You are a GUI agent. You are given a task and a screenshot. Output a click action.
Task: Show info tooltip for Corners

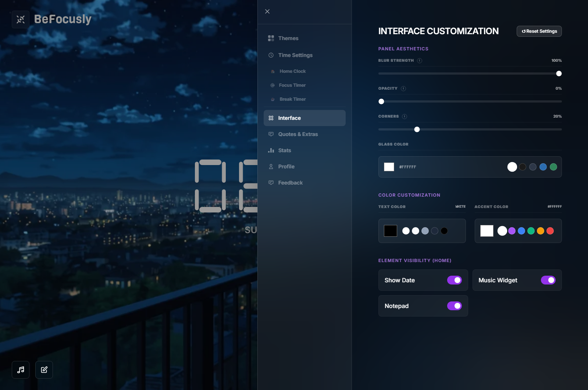(405, 116)
